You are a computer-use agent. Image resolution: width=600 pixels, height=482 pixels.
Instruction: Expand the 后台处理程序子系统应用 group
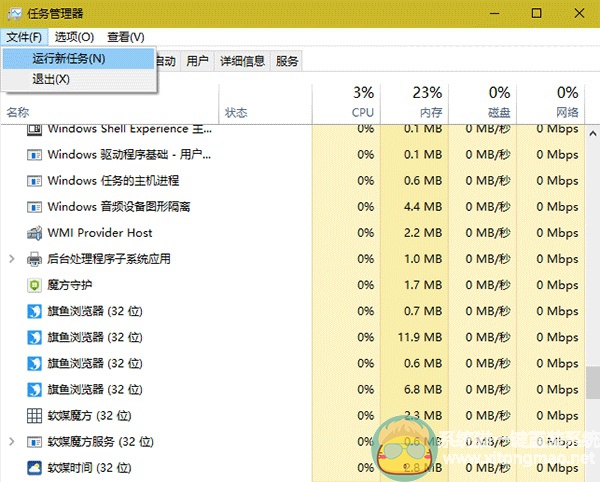(12, 259)
